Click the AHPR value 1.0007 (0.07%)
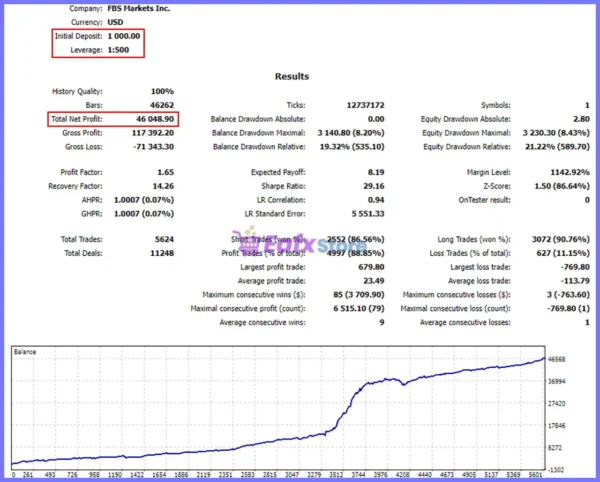 [x=144, y=200]
